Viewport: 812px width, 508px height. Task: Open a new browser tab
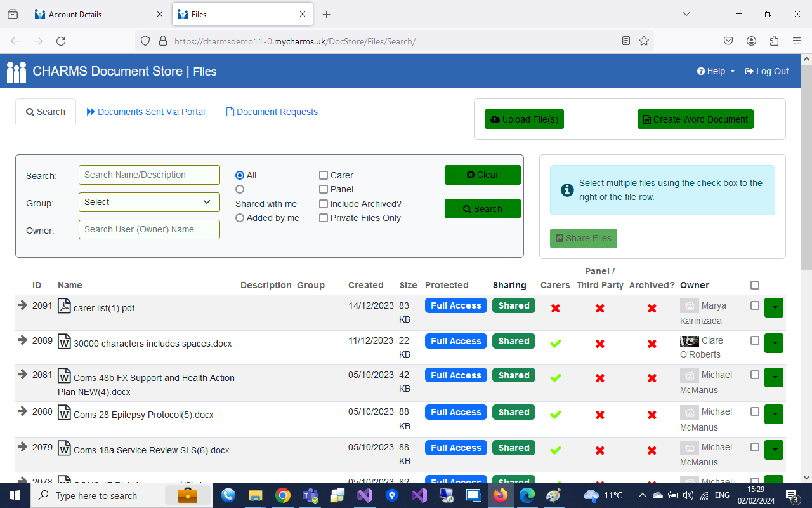click(326, 14)
